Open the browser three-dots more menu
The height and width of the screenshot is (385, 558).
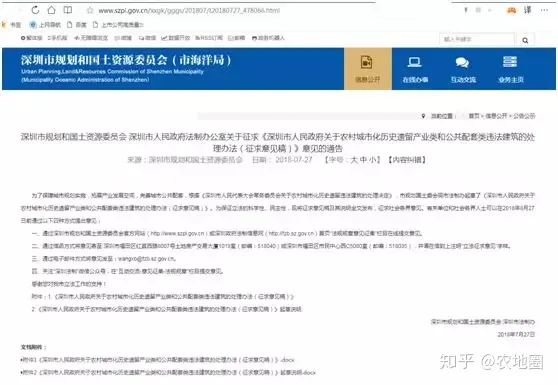coord(544,10)
